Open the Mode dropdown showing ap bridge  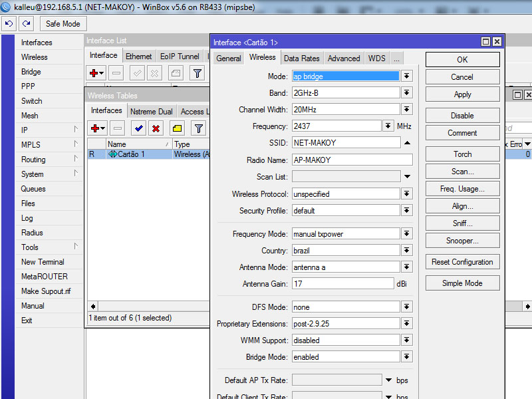407,76
